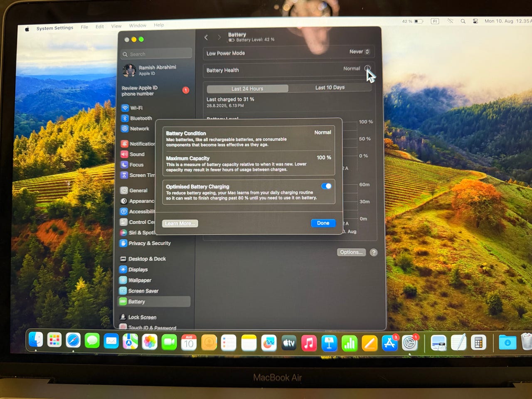This screenshot has height=399, width=532.
Task: Click the Wi-Fi status icon in the menu bar
Action: click(x=450, y=21)
